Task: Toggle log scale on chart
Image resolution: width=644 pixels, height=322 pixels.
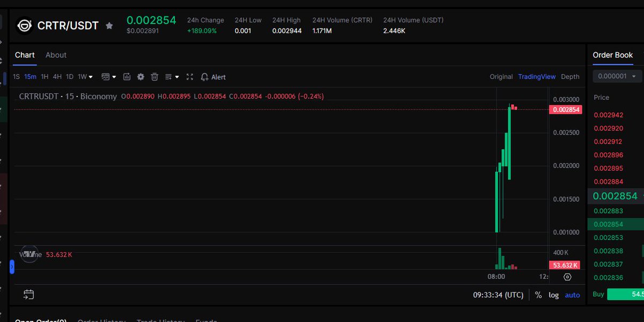Action: (x=554, y=295)
